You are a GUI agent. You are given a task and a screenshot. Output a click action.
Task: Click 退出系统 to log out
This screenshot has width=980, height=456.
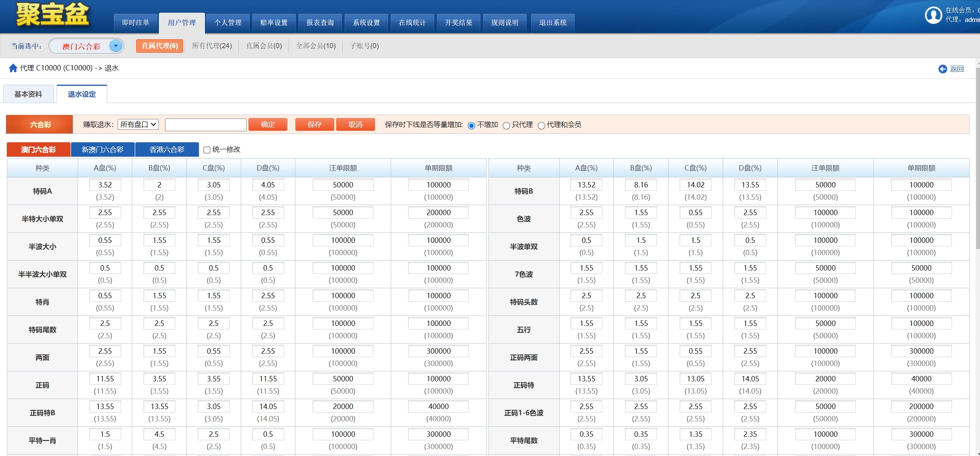tap(553, 23)
